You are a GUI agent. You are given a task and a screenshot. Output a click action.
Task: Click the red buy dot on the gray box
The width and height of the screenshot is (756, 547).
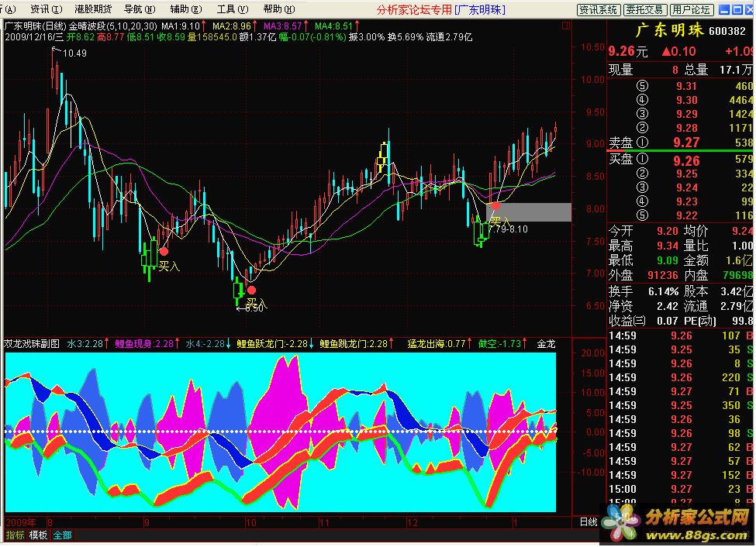pos(495,206)
